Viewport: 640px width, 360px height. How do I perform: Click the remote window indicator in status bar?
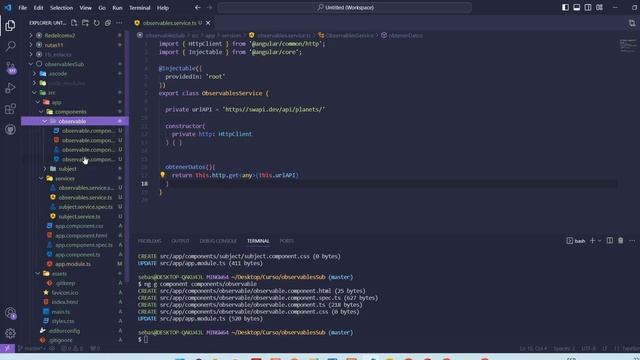[7, 348]
